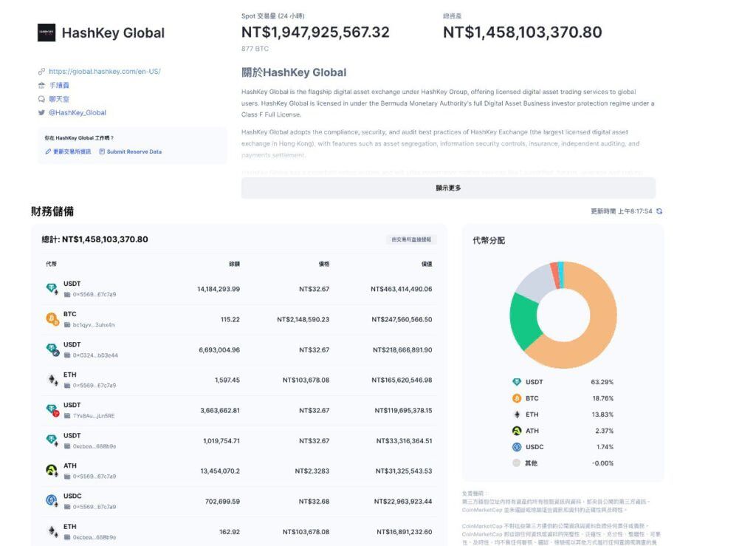756x546 pixels.
Task: Click the pencil icon beside 更新交易所資訊
Action: coord(46,151)
